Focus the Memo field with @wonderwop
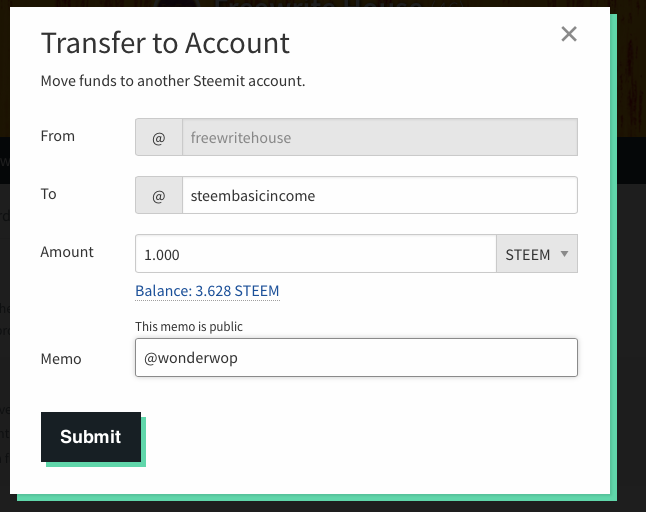 tap(356, 358)
